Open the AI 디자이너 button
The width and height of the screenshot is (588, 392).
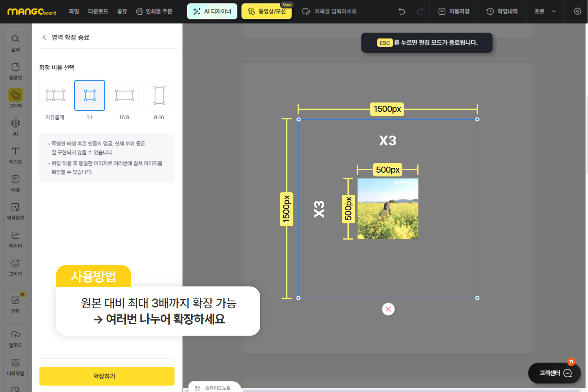tap(212, 11)
